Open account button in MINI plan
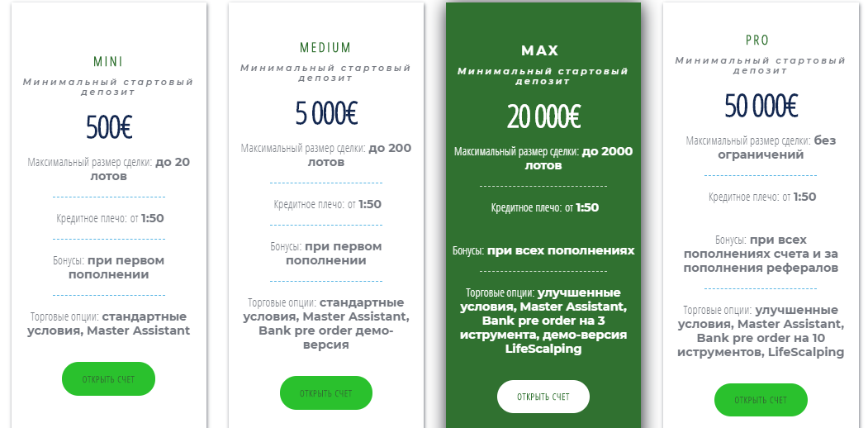 pyautogui.click(x=108, y=379)
